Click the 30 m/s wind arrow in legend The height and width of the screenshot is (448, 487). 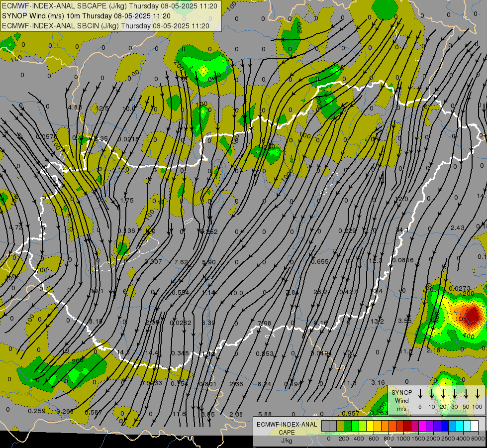click(x=455, y=393)
